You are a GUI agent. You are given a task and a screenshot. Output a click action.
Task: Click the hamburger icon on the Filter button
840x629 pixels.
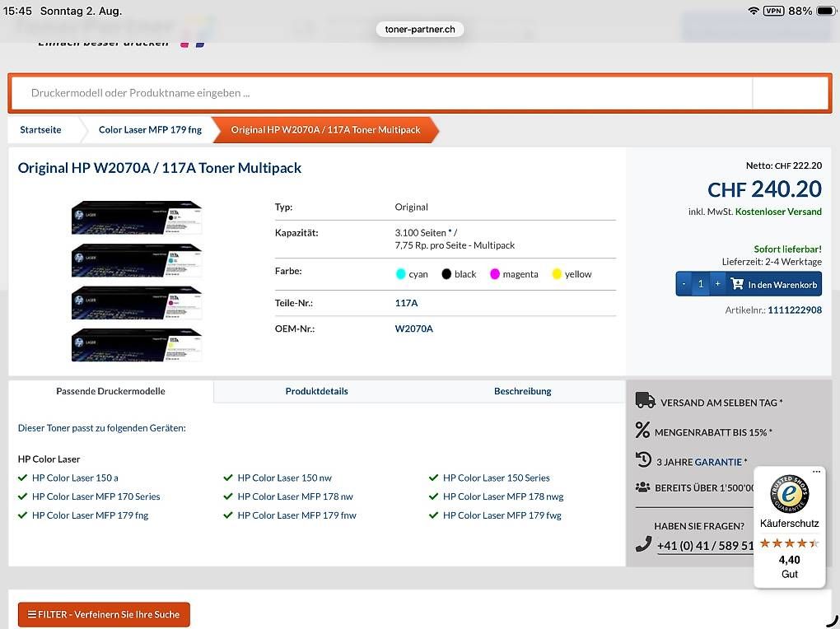click(x=32, y=614)
